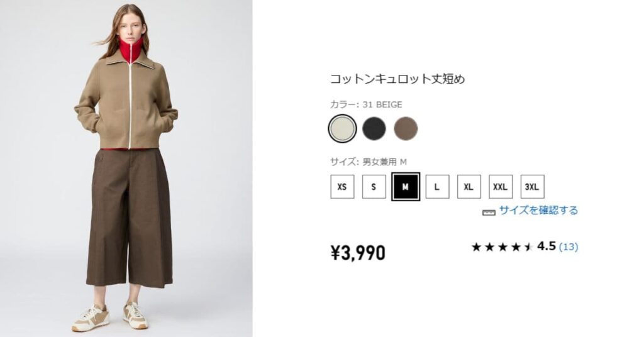Screen dimensions: 644x337
Task: Click the ¥3,990 price
Action: tap(358, 253)
